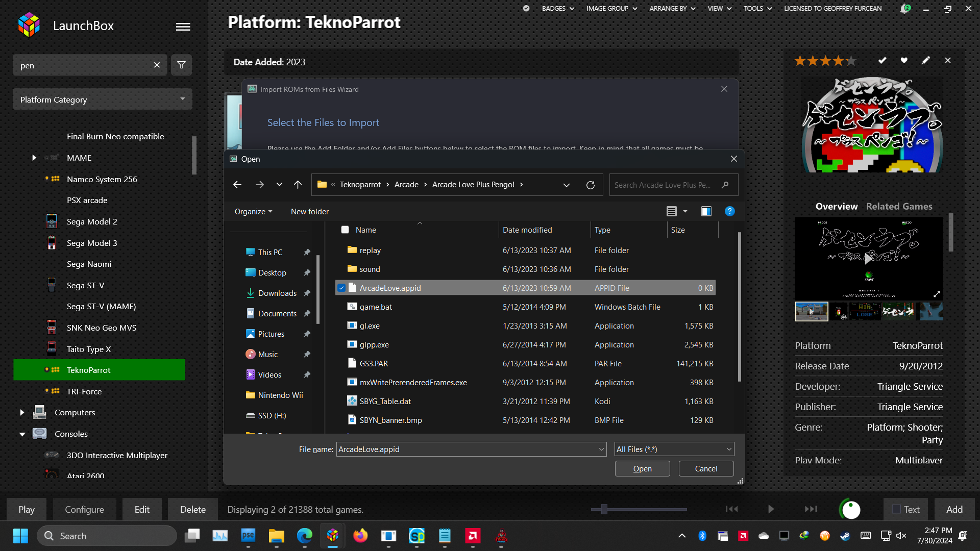Screen dimensions: 980x551
Task: Expand the game video to fullscreen
Action: [x=937, y=294]
